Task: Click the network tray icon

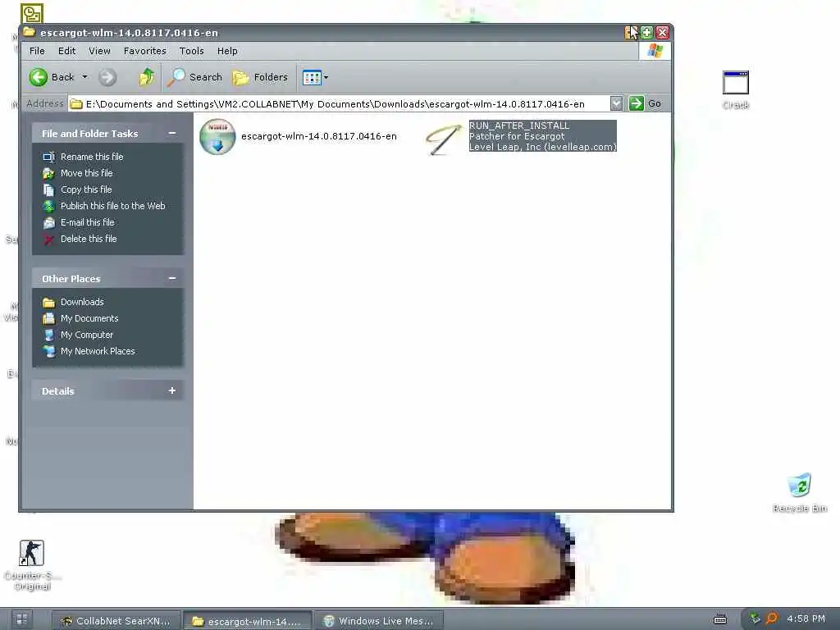Action: [x=755, y=619]
